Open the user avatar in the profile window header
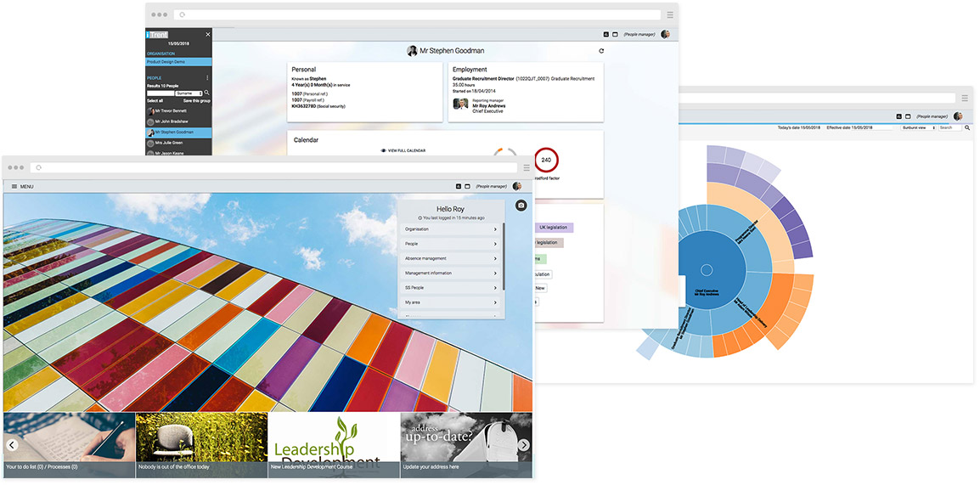980x485 pixels. tap(665, 34)
